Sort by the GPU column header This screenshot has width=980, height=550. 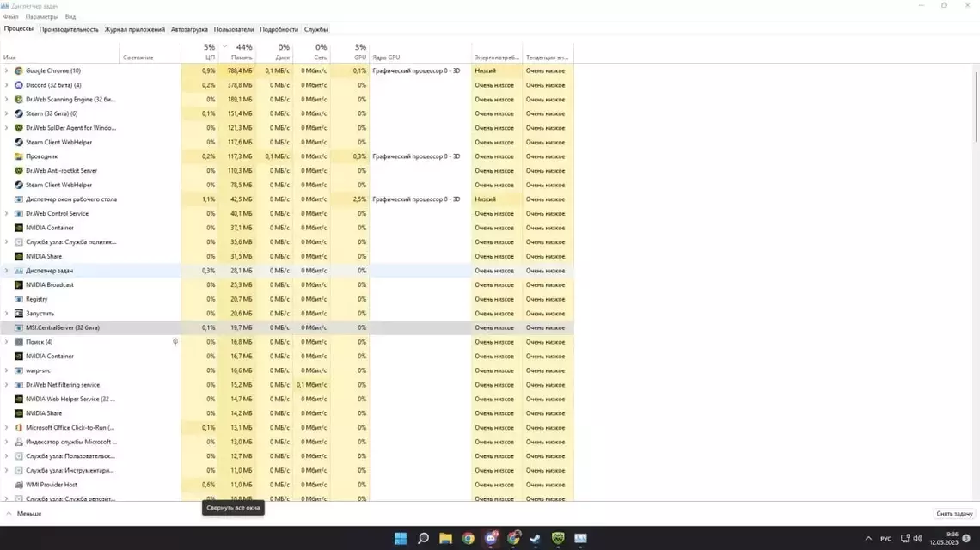point(350,52)
